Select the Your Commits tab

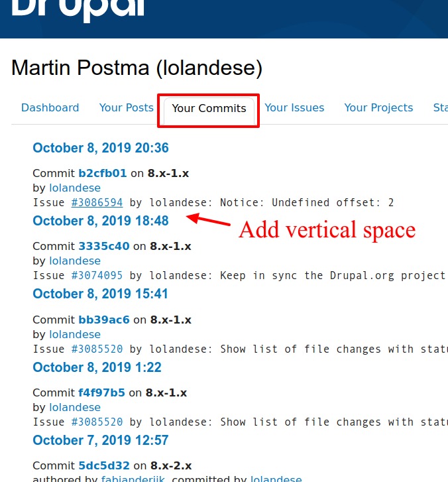209,109
